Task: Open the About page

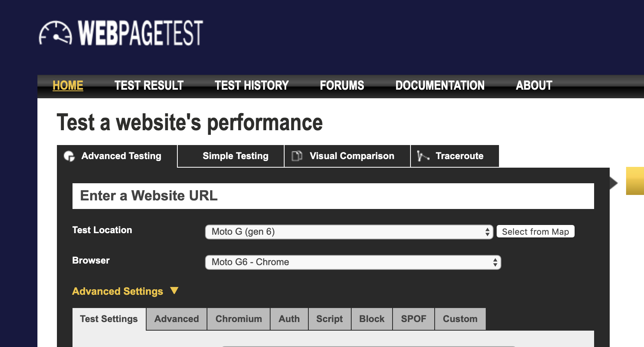Action: [x=534, y=85]
